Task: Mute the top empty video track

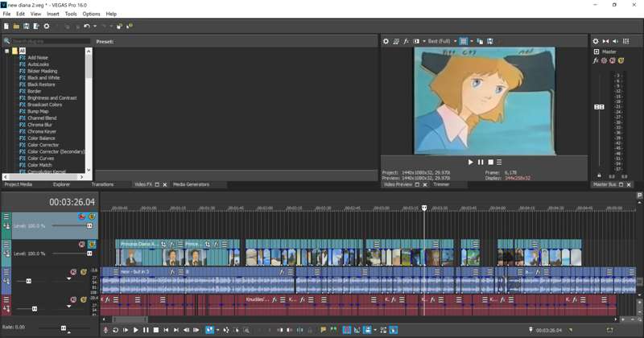Action: [x=82, y=216]
